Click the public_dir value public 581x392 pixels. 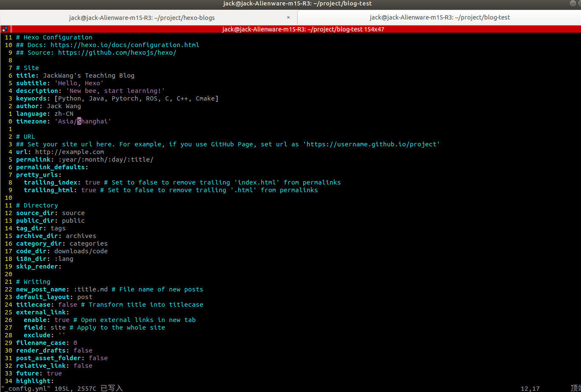[73, 221]
